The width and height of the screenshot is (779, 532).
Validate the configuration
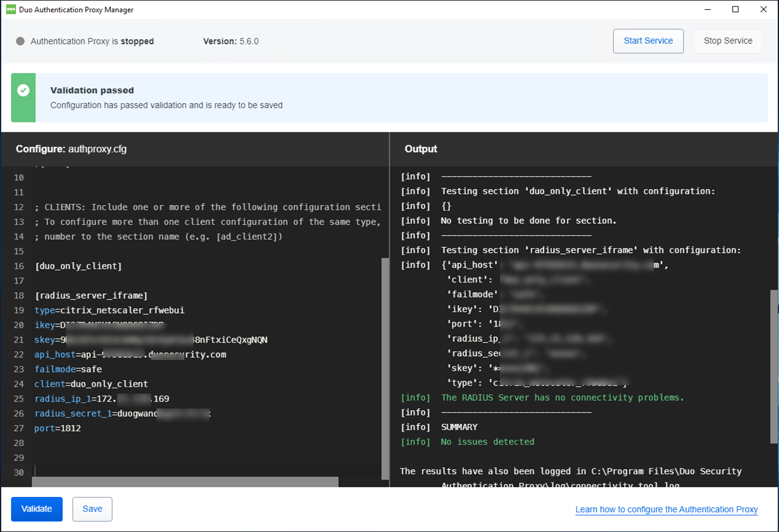click(x=37, y=509)
